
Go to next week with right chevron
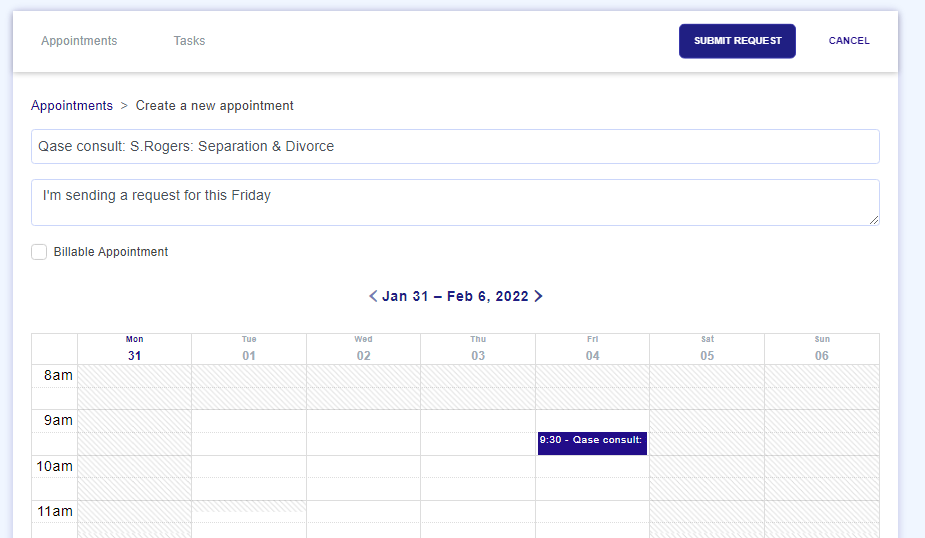point(538,296)
